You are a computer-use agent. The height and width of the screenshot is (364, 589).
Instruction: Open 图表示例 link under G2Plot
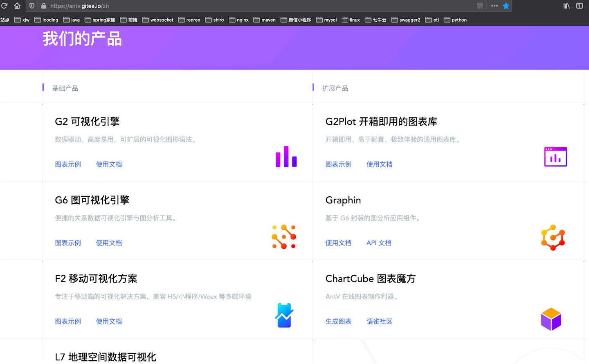pos(338,164)
